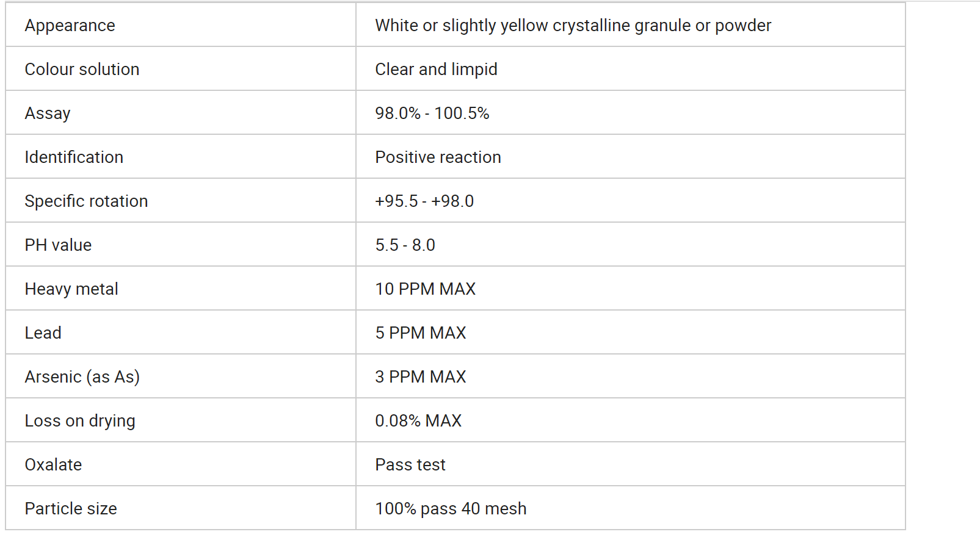The width and height of the screenshot is (980, 540).
Task: Select the 98.0% - 100.5% assay value
Action: pyautogui.click(x=432, y=113)
